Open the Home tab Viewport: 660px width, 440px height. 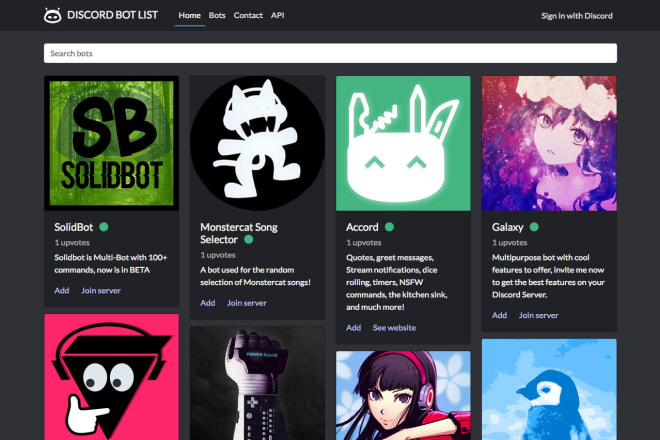(189, 15)
